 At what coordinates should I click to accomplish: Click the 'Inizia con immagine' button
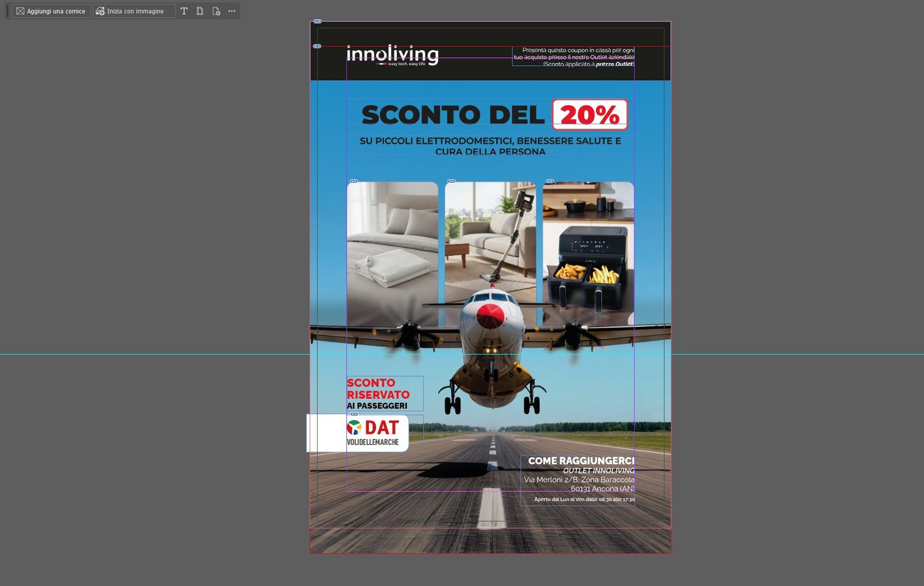point(133,11)
